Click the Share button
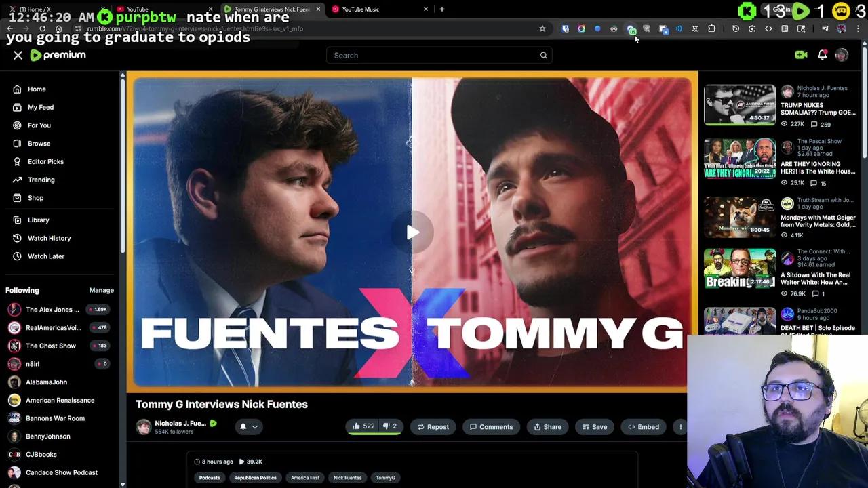868x488 pixels. pyautogui.click(x=547, y=427)
